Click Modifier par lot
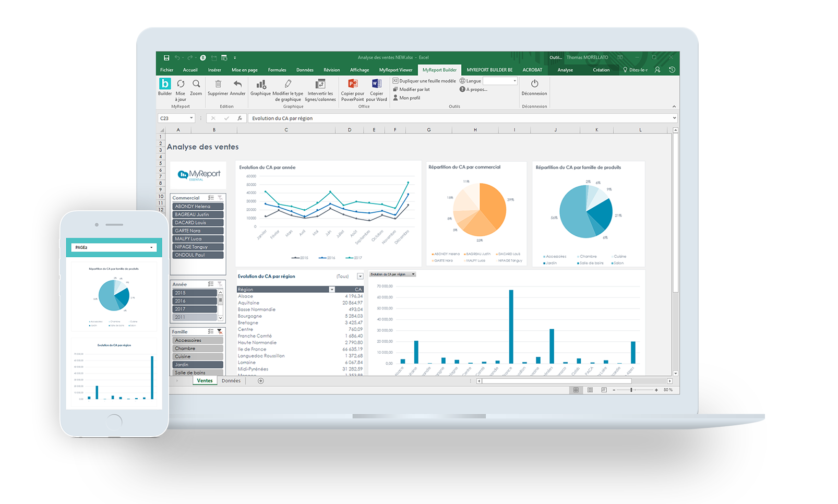The width and height of the screenshot is (838, 504). [x=411, y=89]
